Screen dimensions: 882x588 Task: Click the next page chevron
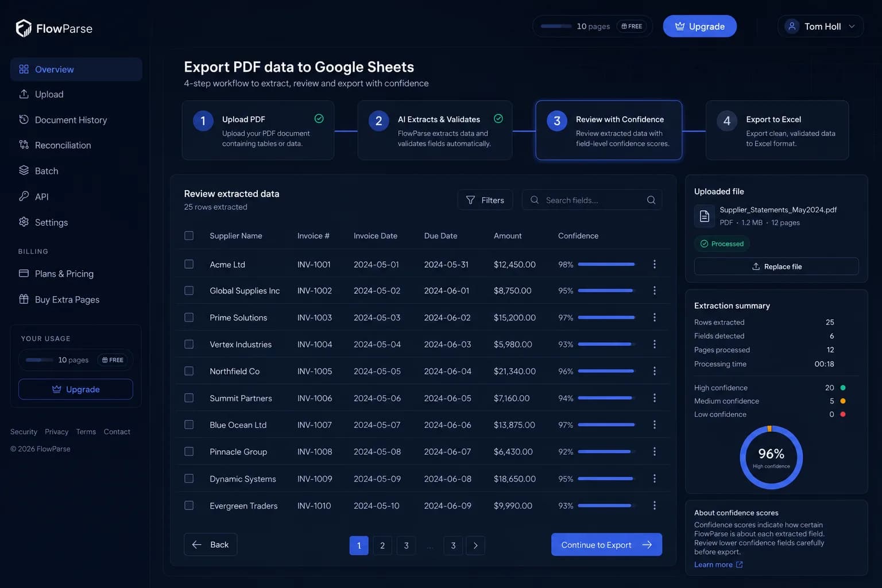click(x=475, y=546)
